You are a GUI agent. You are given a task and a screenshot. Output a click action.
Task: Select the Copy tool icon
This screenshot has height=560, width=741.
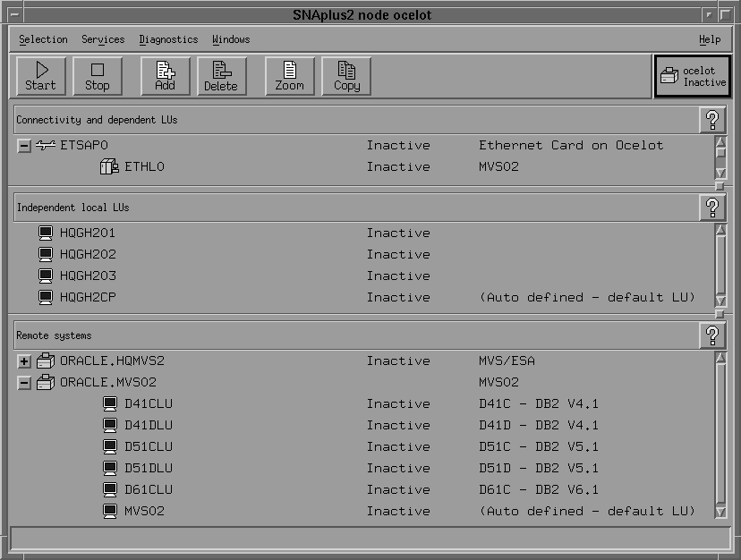pos(346,75)
